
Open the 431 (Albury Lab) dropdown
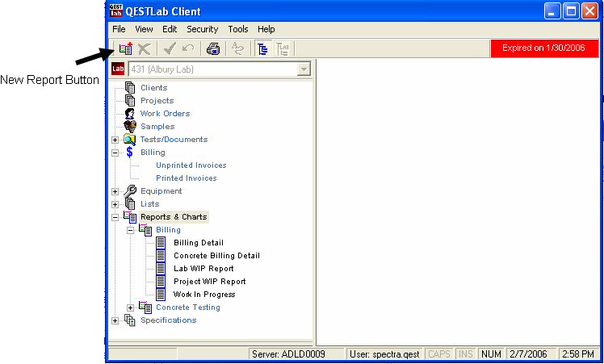(304, 69)
